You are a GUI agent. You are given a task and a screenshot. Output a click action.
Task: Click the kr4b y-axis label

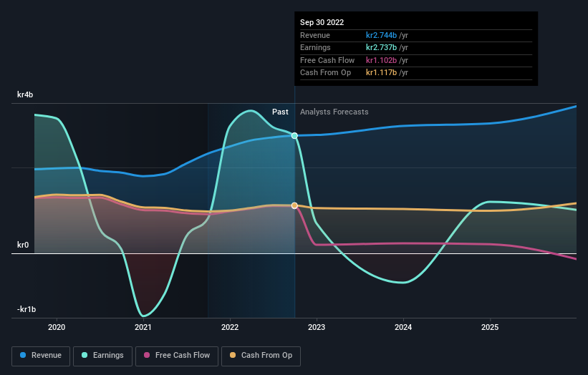[25, 94]
